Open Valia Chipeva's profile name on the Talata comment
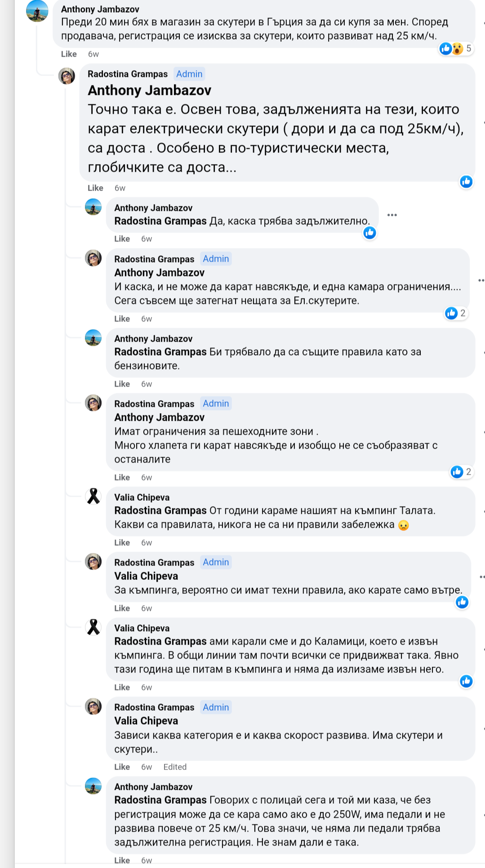This screenshot has width=485, height=868. (x=142, y=497)
